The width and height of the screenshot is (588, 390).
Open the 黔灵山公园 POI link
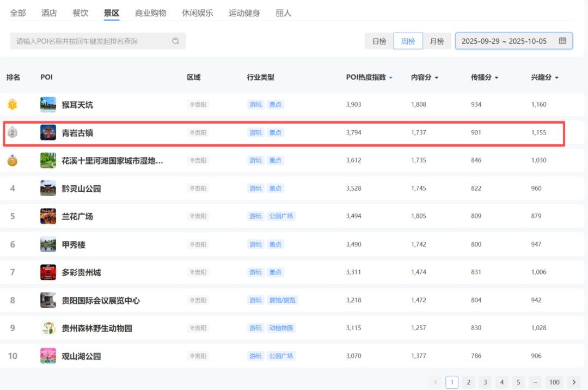click(x=81, y=188)
